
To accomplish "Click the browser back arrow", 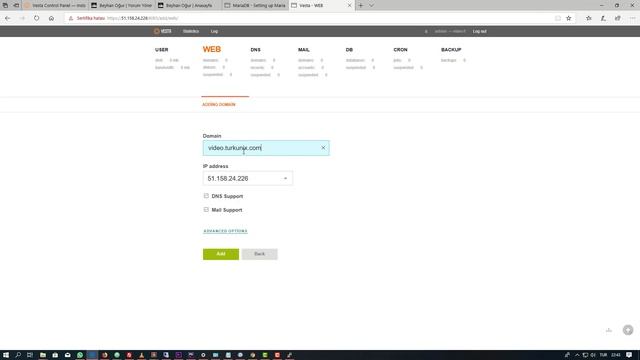I will (x=8, y=18).
